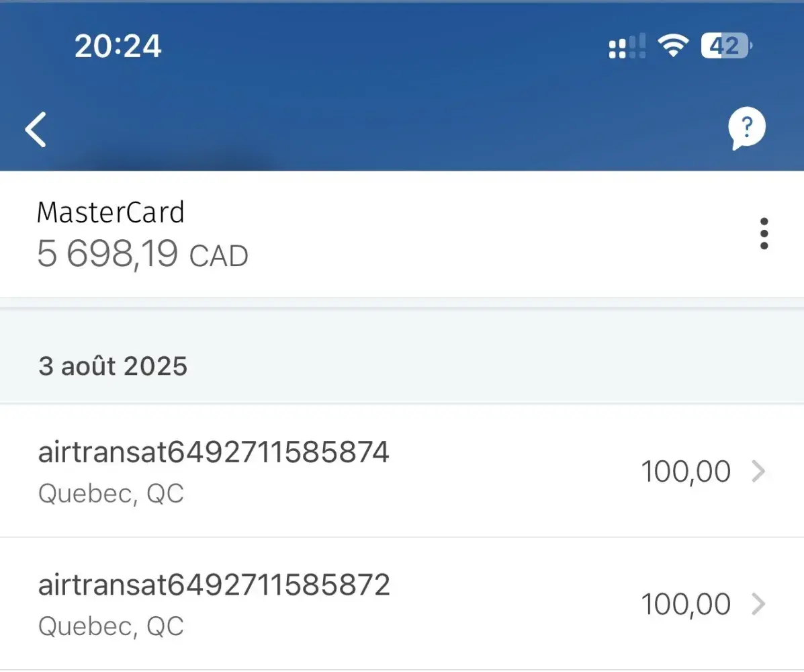This screenshot has width=804, height=672.
Task: Tap the 3 août 2025 date header
Action: pyautogui.click(x=113, y=366)
